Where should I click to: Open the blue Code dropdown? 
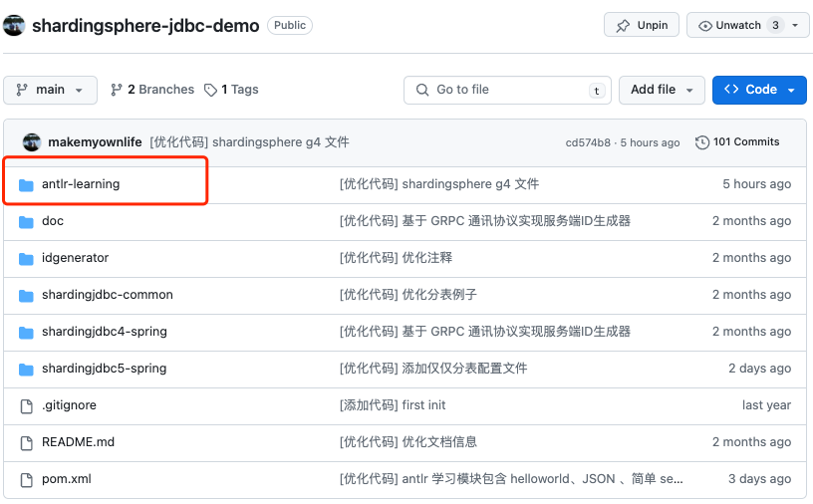(759, 90)
